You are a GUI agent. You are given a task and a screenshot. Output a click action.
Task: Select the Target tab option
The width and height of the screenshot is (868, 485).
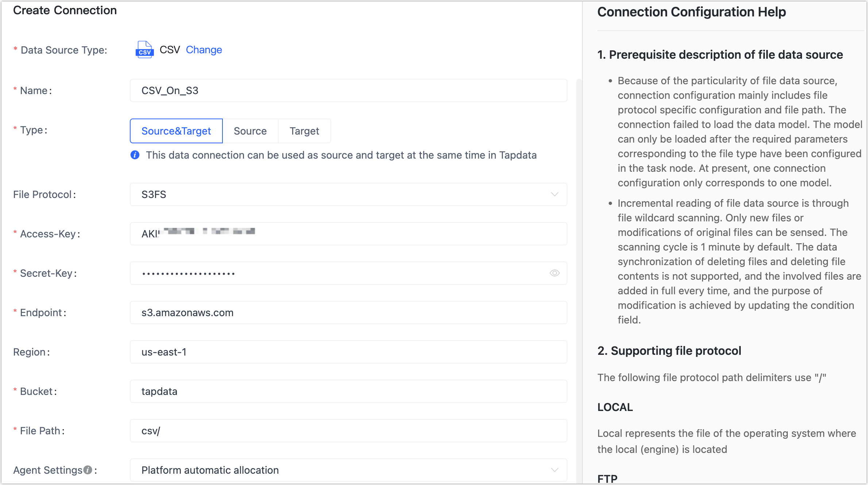coord(304,131)
